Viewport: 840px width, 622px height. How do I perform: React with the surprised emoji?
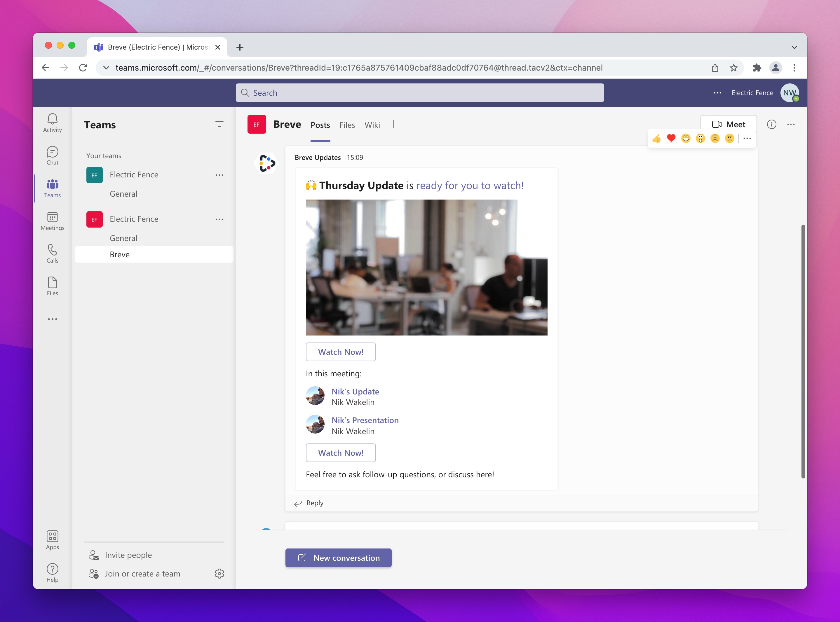700,139
